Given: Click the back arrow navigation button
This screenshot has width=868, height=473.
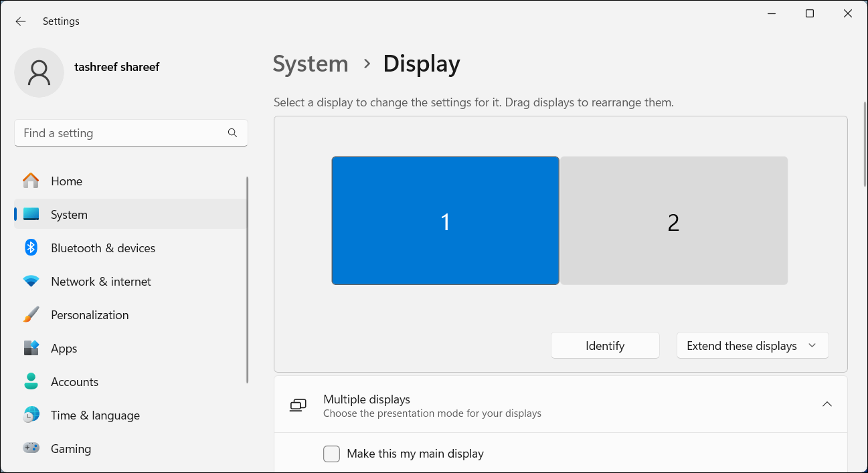Looking at the screenshot, I should tap(20, 21).
